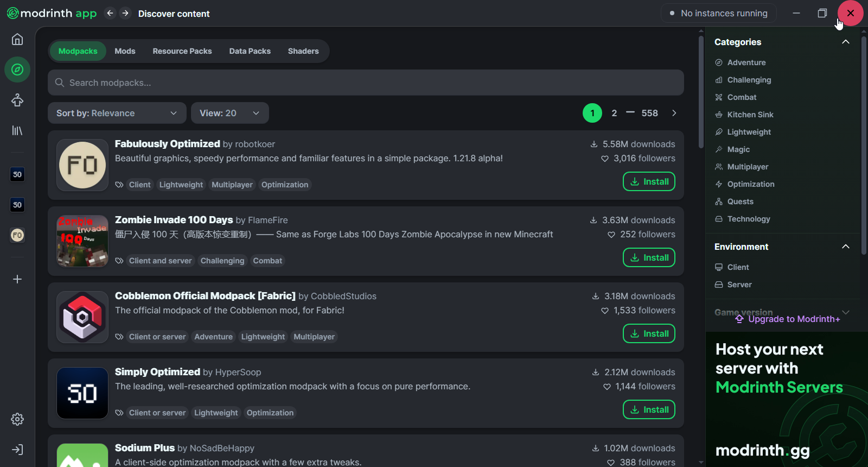Filter by Magic category

pyautogui.click(x=732, y=149)
